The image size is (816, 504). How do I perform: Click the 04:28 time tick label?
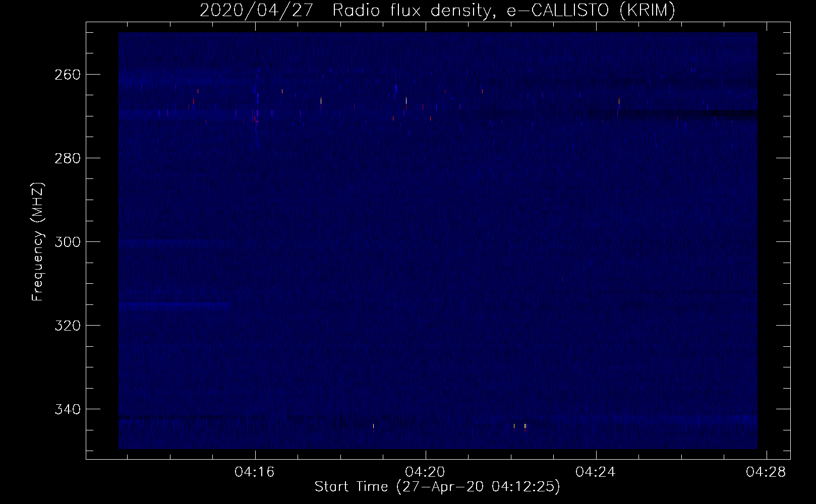767,472
